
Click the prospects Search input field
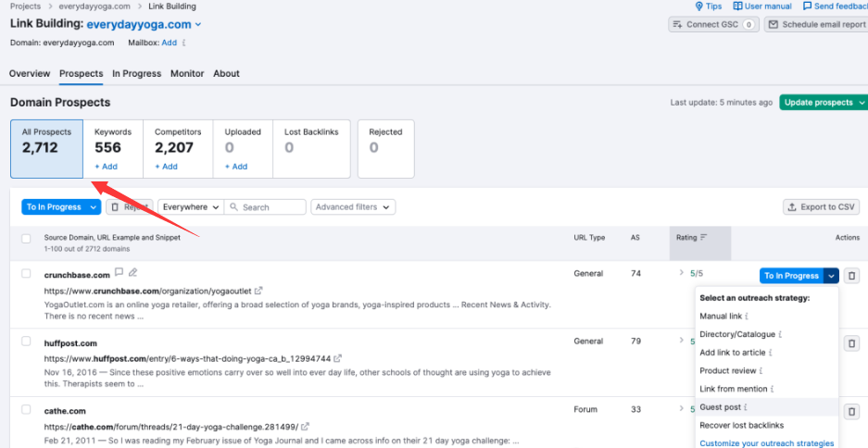coord(270,207)
